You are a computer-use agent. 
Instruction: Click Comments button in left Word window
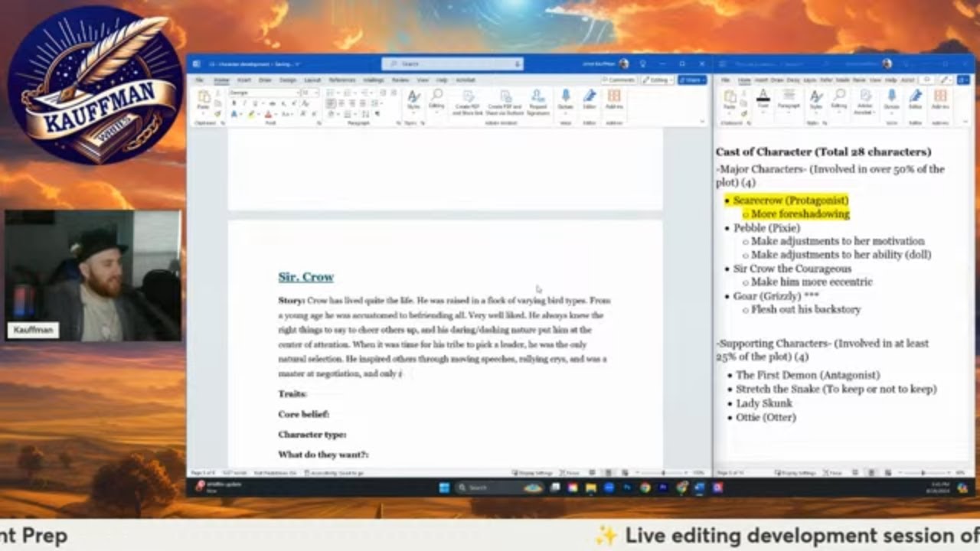[x=619, y=80]
